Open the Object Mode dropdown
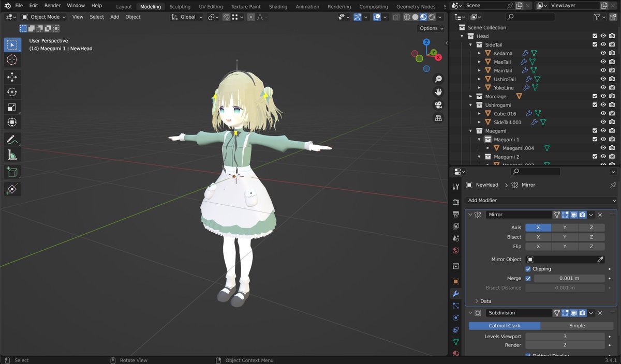Image resolution: width=621 pixels, height=364 pixels. point(44,17)
